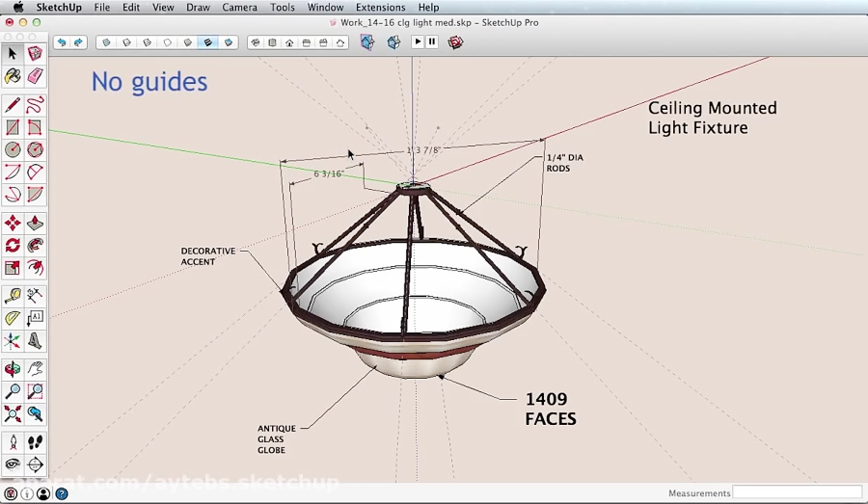The width and height of the screenshot is (868, 504).
Task: Activate the Walk footprints tool
Action: coord(35,442)
